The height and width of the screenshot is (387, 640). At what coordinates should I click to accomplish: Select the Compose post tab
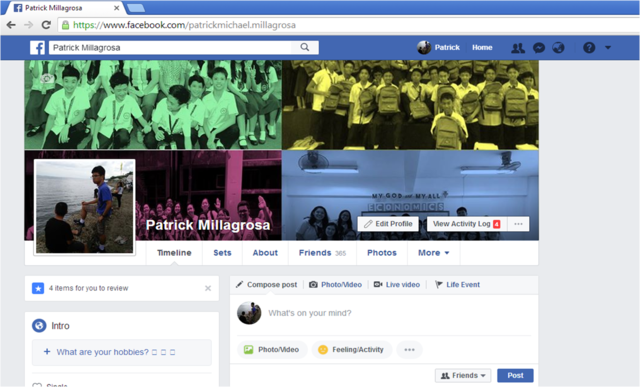(267, 285)
